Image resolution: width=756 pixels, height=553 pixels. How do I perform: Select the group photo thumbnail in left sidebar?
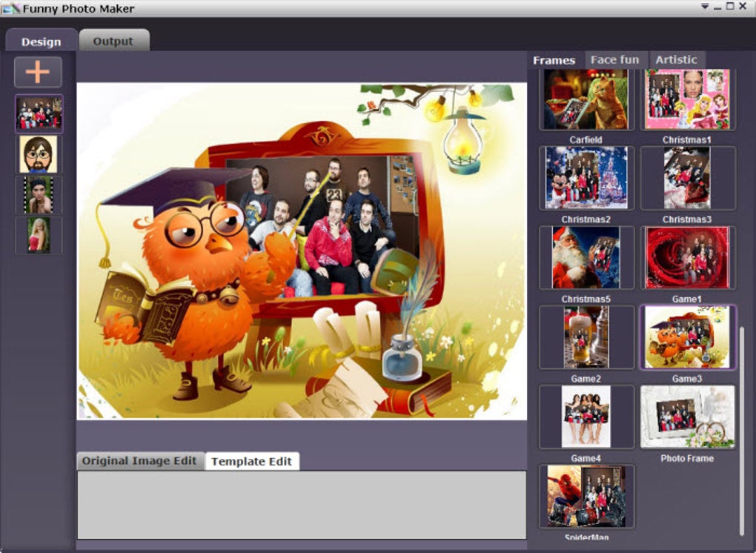(x=39, y=113)
